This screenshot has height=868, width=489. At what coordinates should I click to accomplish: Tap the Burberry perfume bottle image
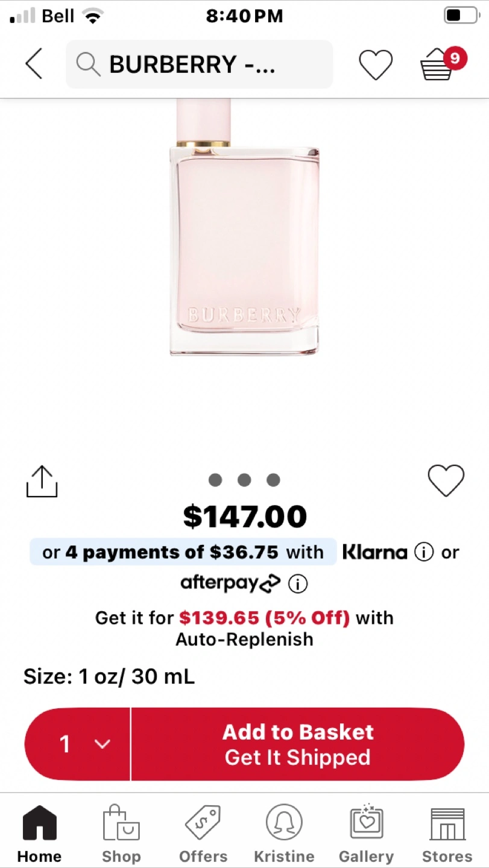[x=244, y=241]
